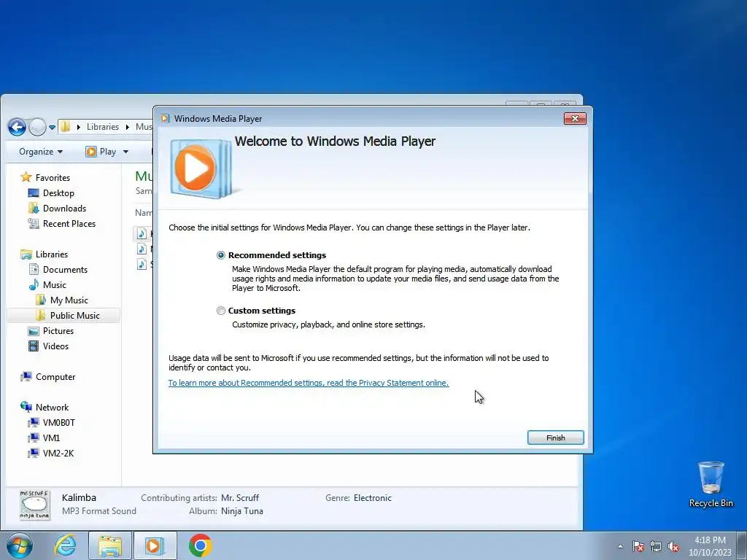Open the Play dropdown arrow in Explorer
The height and width of the screenshot is (560, 747).
pos(125,152)
